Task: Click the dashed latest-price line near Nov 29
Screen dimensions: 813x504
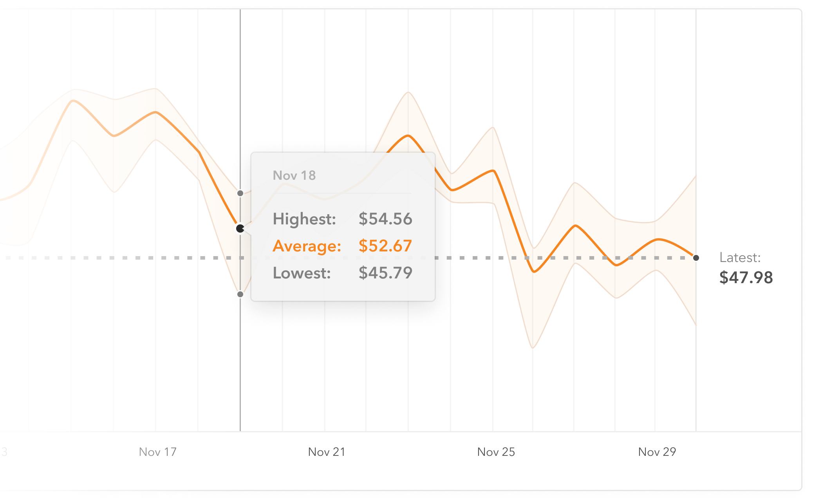Action: (657, 258)
